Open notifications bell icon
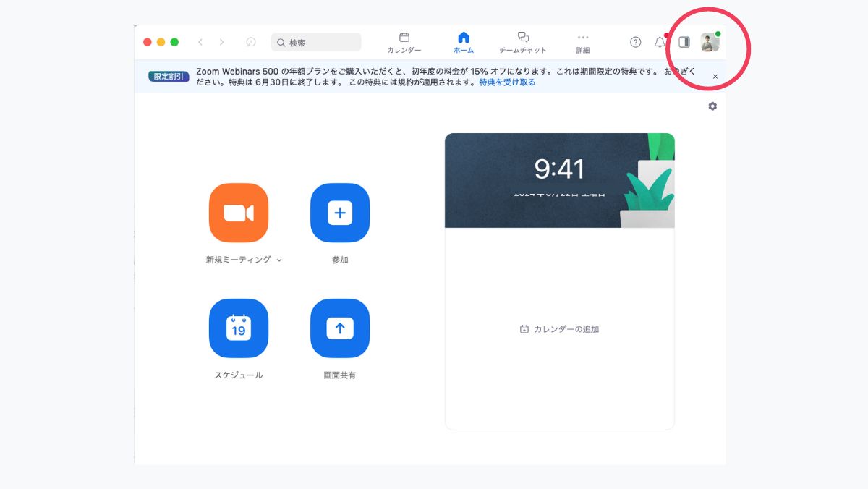The width and height of the screenshot is (868, 489). 660,42
